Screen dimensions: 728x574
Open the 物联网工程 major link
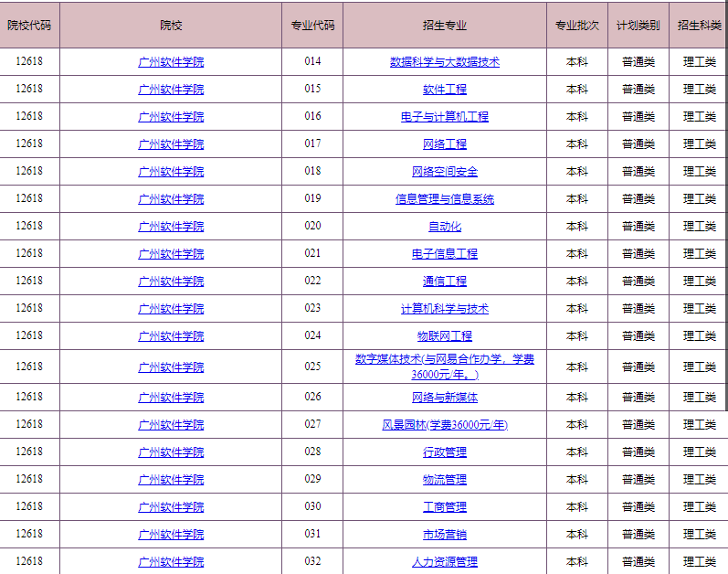click(x=444, y=335)
